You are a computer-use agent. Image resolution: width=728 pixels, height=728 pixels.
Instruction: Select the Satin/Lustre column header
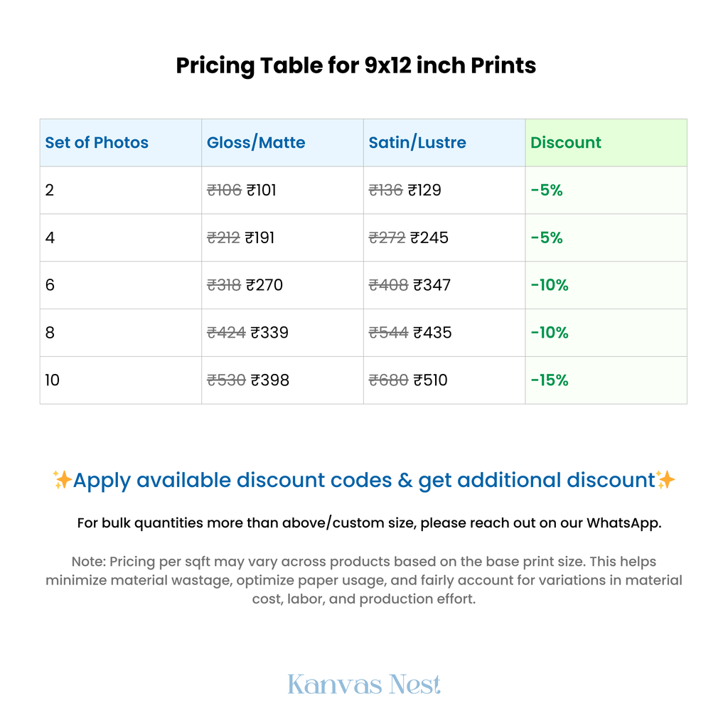tap(444, 142)
